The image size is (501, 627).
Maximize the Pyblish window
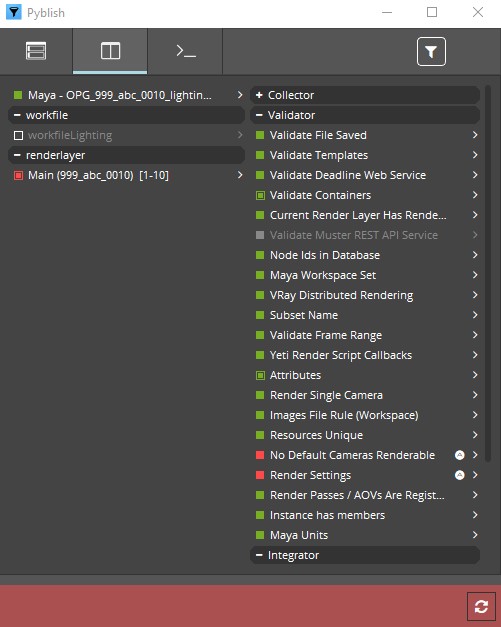(x=432, y=12)
